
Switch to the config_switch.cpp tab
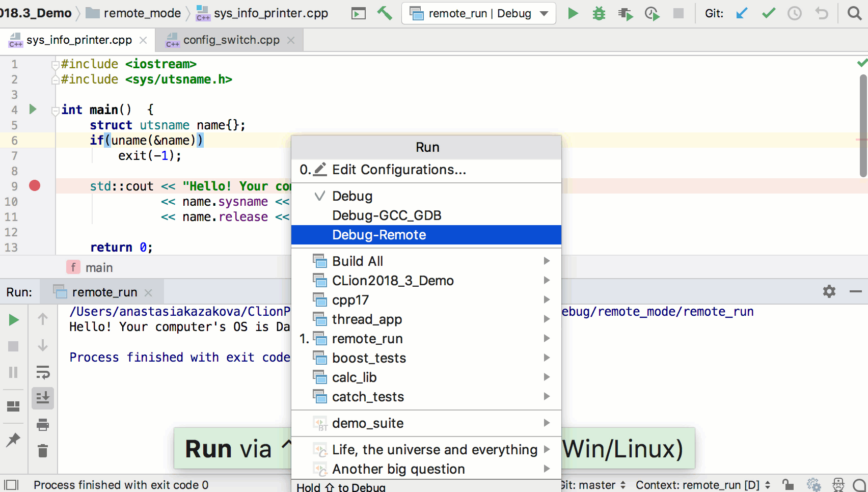231,40
